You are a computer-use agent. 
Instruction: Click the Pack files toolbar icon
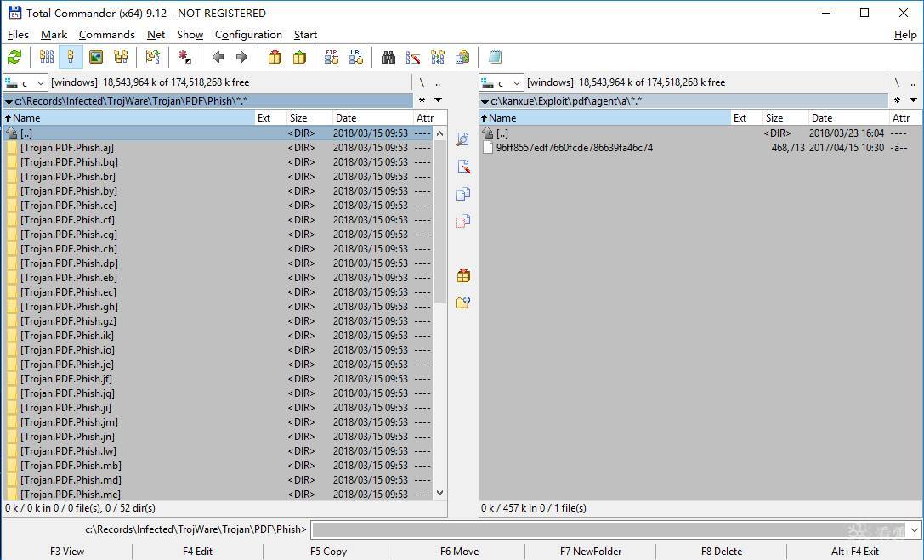coord(275,57)
